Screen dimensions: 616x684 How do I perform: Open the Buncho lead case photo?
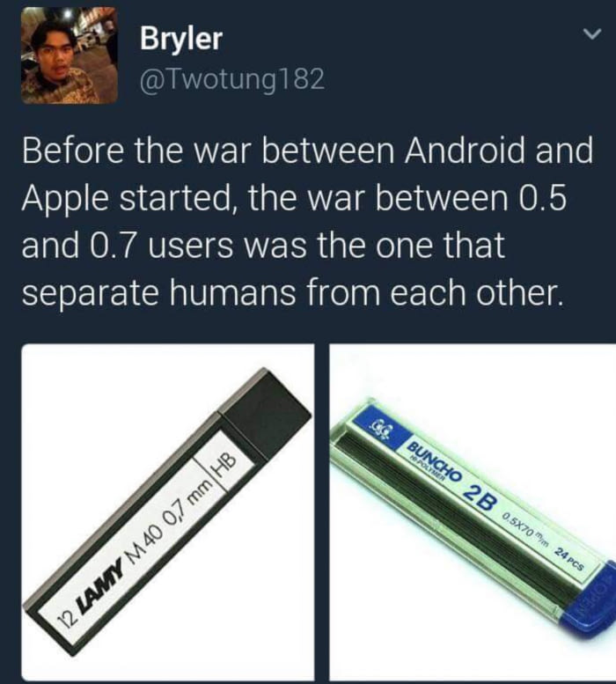pyautogui.click(x=473, y=511)
